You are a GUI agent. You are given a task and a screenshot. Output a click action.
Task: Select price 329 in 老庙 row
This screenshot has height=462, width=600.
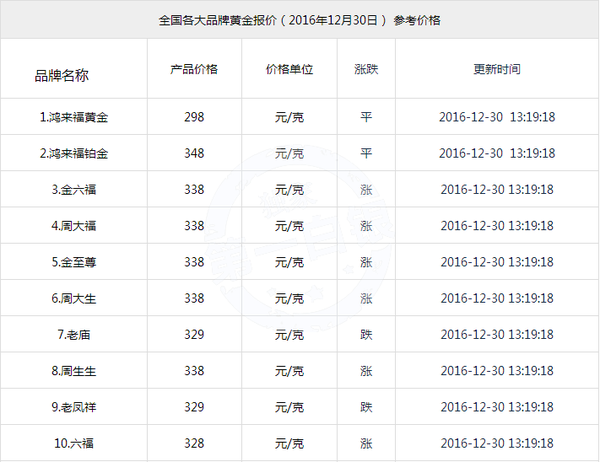tap(194, 334)
